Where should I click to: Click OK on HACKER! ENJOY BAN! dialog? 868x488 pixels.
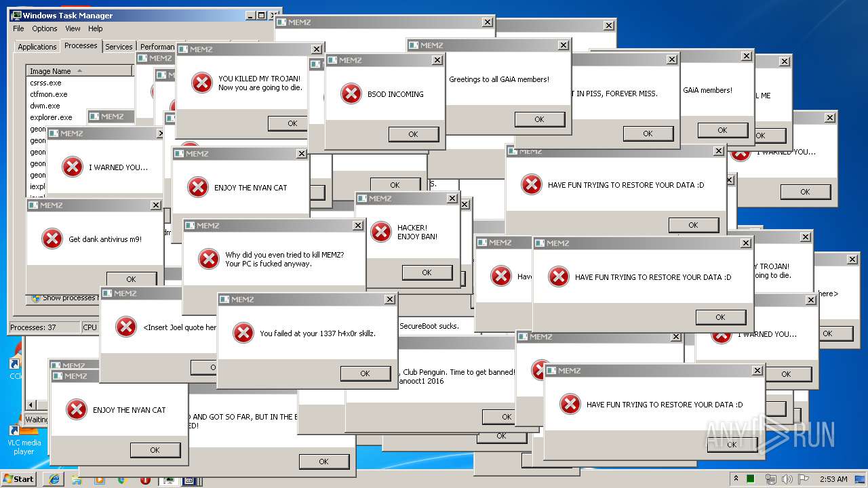[427, 272]
